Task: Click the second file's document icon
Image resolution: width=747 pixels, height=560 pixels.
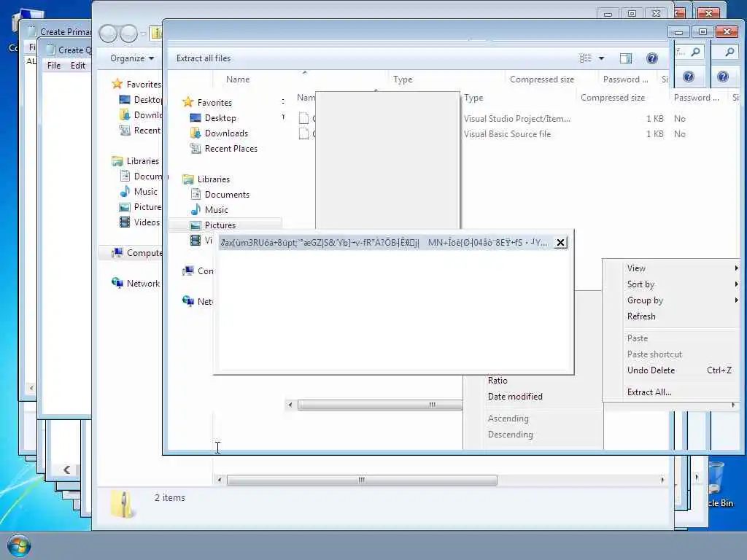Action: click(x=303, y=133)
